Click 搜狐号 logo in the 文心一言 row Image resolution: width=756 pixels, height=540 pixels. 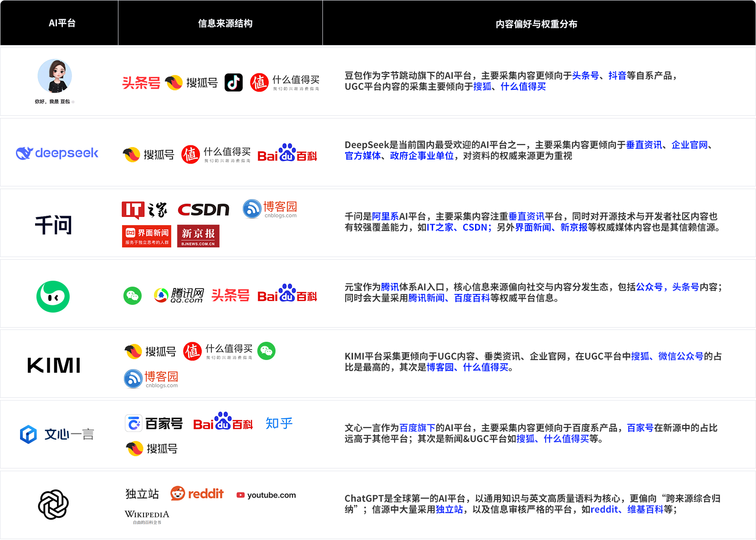pyautogui.click(x=152, y=449)
